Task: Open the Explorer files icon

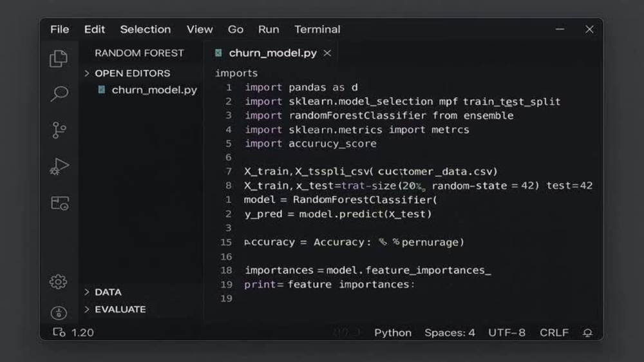Action: (59, 59)
